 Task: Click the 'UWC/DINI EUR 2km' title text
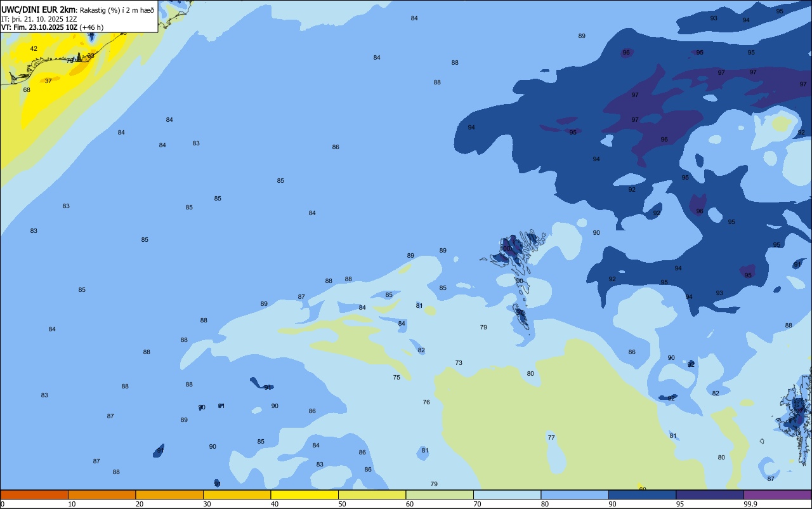[39, 10]
